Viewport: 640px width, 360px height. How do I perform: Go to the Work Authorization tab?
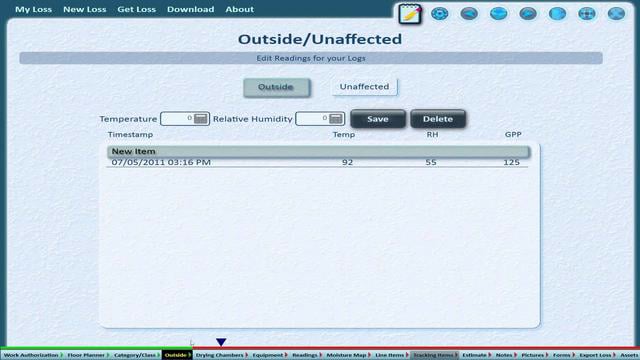[x=32, y=355]
